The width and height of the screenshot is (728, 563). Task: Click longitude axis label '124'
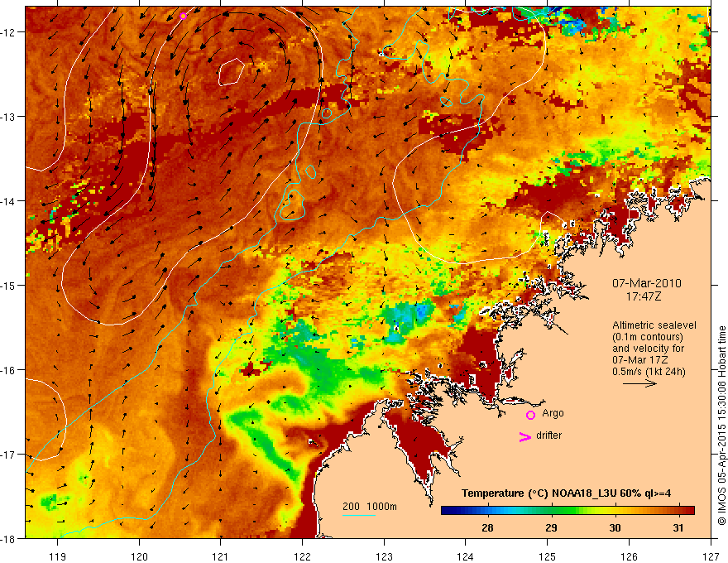coord(465,556)
